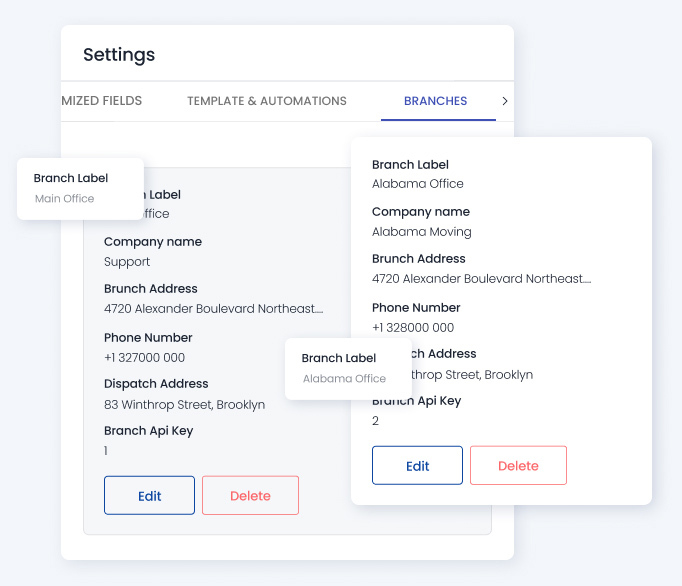Viewport: 682px width, 586px height.
Task: Click the 83 Winthrop Street dispatch address
Action: pos(184,405)
